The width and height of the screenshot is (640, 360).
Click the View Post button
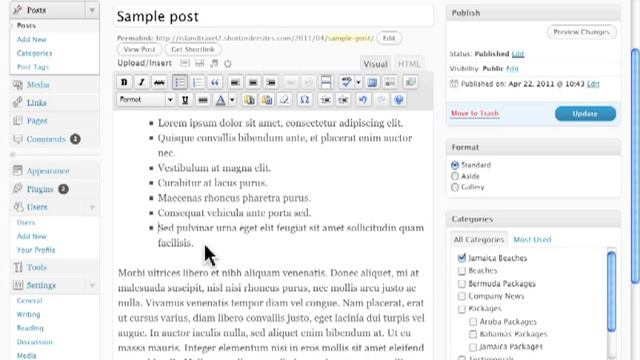click(140, 49)
